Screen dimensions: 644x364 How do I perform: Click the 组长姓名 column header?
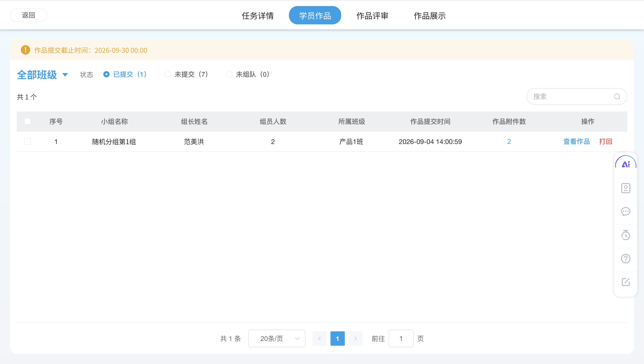(194, 121)
